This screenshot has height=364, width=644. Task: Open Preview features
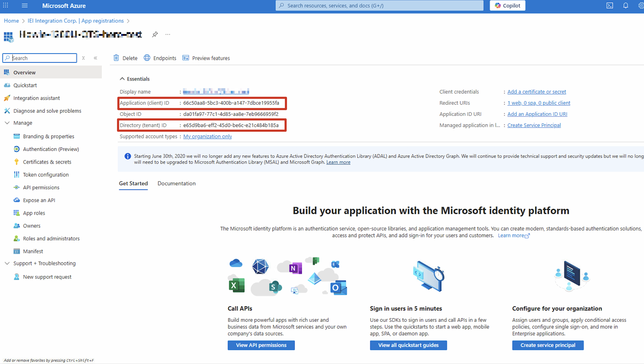click(x=206, y=58)
